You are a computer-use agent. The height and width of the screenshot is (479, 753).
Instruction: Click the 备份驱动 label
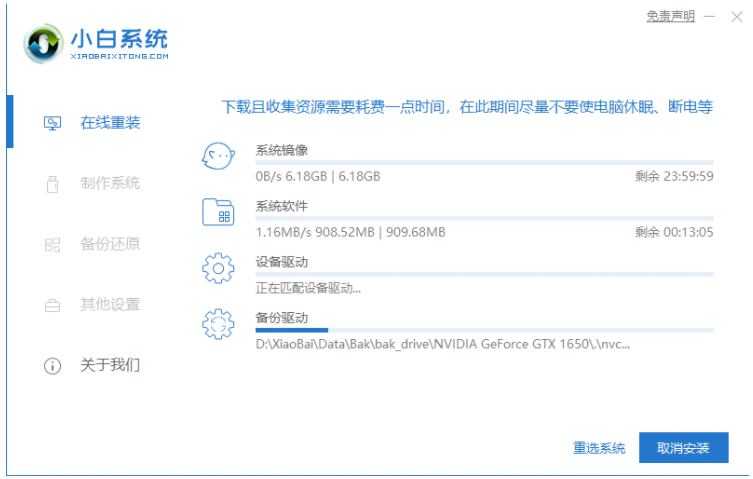tap(282, 318)
